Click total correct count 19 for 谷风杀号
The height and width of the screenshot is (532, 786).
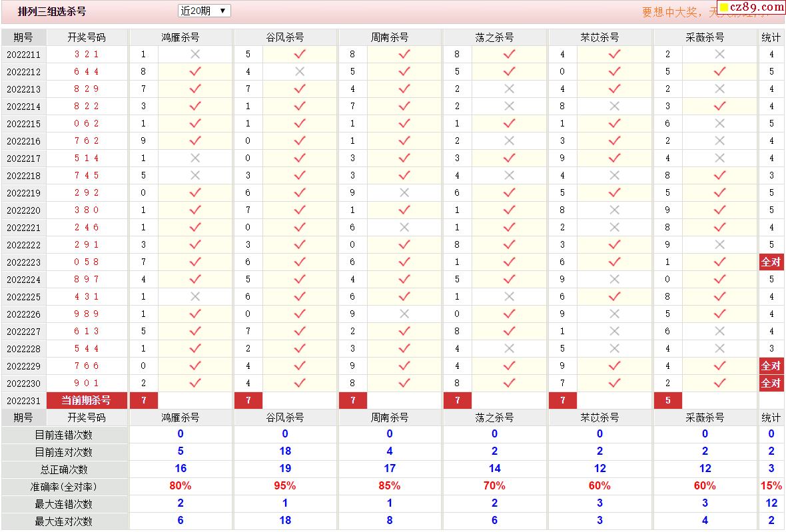pyautogui.click(x=285, y=468)
